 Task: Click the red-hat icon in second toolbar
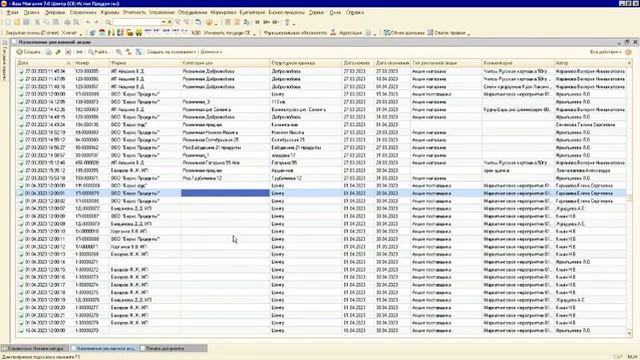coord(102,33)
